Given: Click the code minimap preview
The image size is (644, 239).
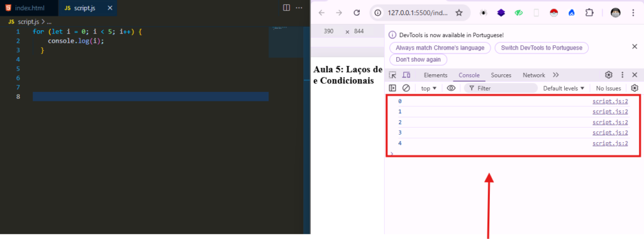Looking at the screenshot, I should [286, 42].
